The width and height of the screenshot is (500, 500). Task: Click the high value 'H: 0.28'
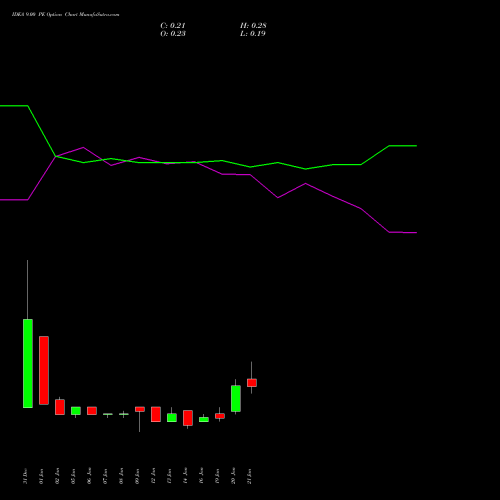(x=253, y=26)
